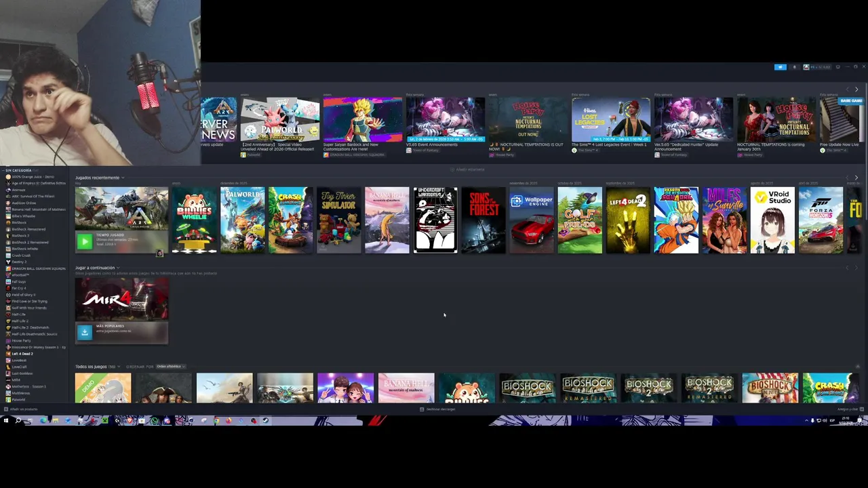Screen dimensions: 868x488
Task: Open the Banana Hell cover in all games
Action: click(x=406, y=388)
